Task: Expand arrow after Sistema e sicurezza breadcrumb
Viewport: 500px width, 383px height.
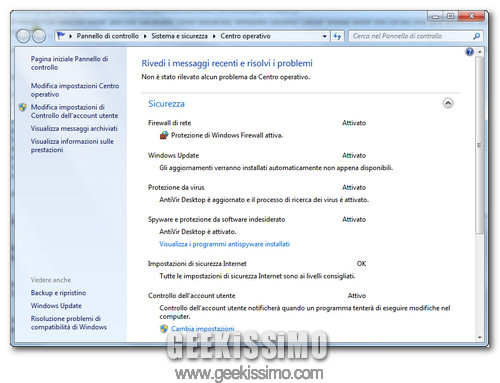Action: (x=214, y=36)
